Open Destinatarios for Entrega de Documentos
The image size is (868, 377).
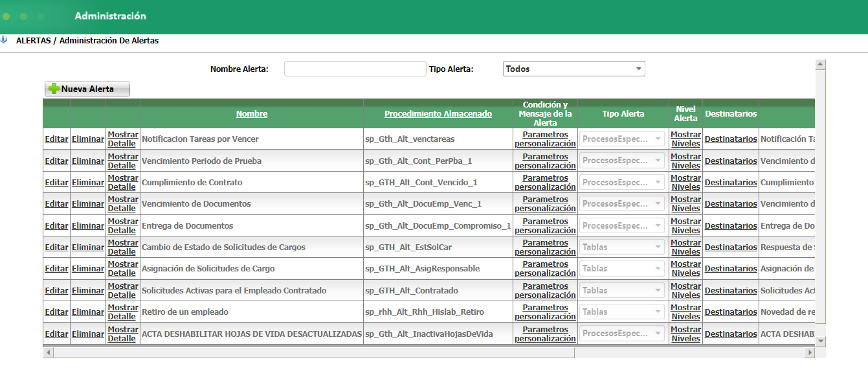[x=731, y=226]
